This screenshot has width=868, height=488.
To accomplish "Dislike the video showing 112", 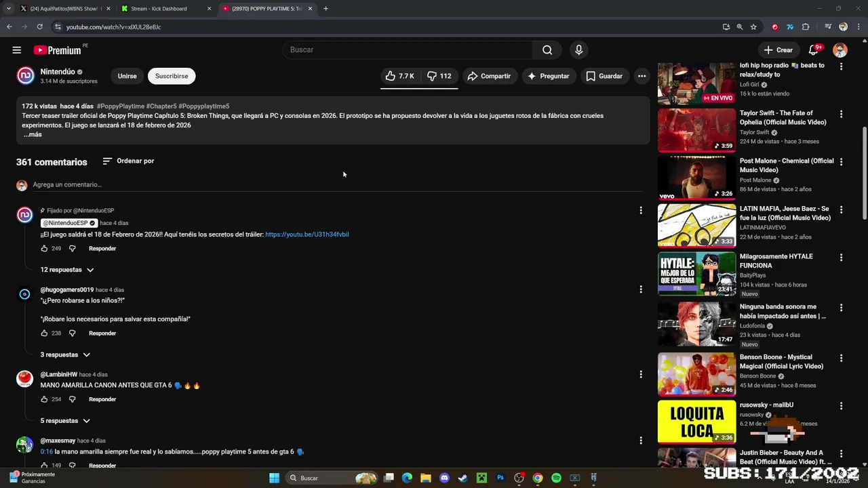I will (x=439, y=76).
